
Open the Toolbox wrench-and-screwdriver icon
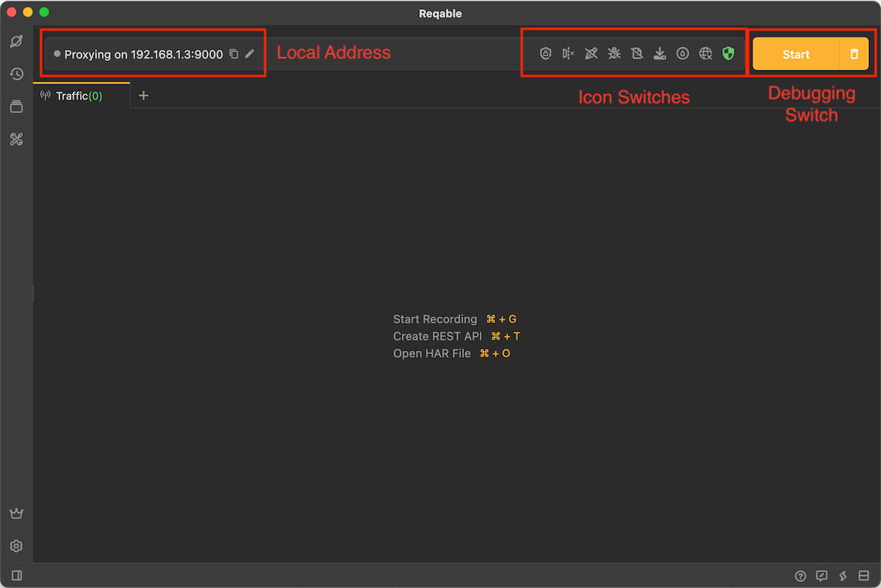point(16,139)
